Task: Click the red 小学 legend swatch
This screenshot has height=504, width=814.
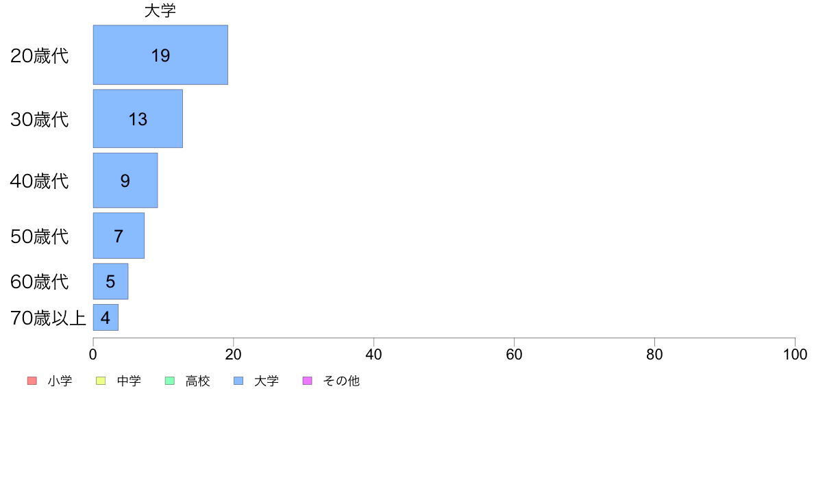Action: (32, 381)
